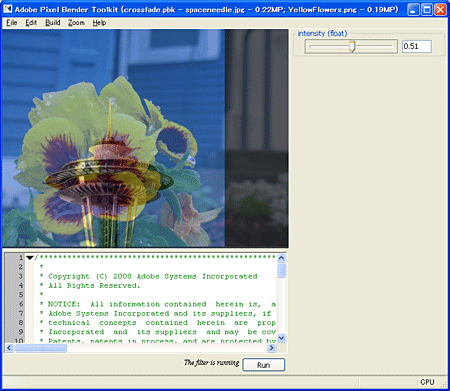Click the blended flower preview image
The image size is (450, 391).
145,138
